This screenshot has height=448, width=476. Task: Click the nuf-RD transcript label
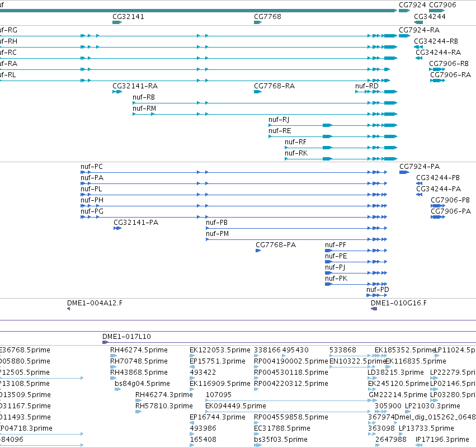pos(367,86)
